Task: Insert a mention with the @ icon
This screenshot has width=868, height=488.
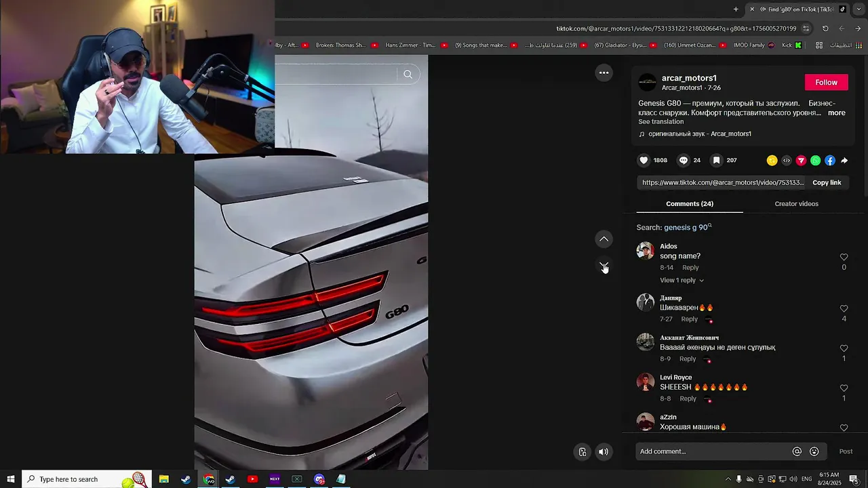Action: coord(797,451)
